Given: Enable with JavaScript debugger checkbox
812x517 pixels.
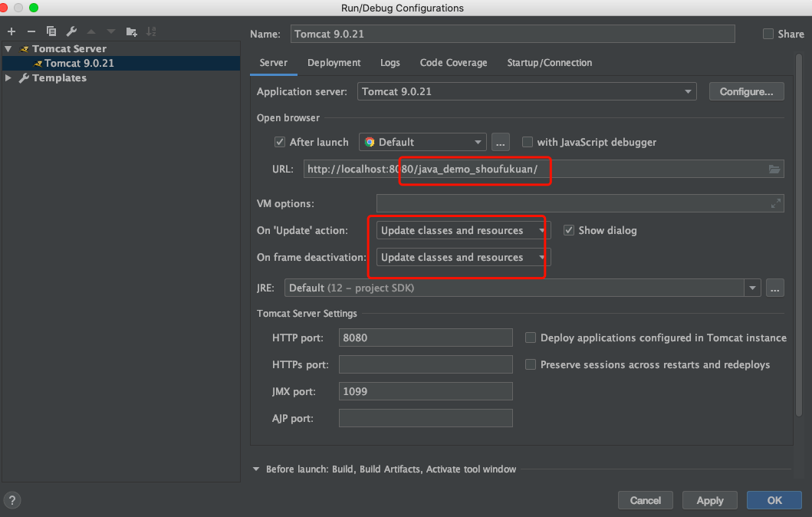Looking at the screenshot, I should pos(528,142).
